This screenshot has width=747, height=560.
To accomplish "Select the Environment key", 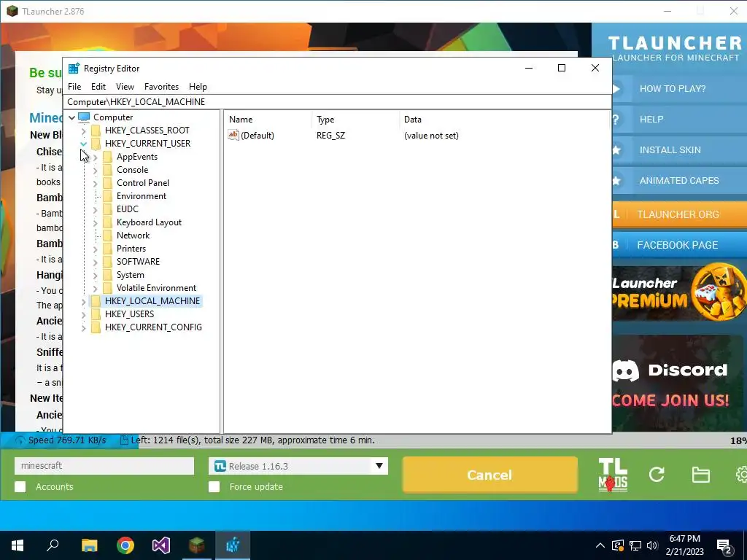I will point(142,196).
